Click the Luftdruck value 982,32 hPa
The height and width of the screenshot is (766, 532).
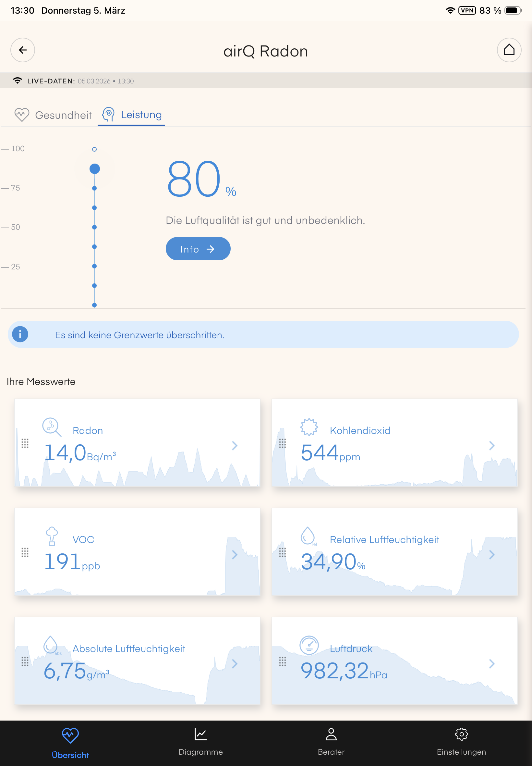click(344, 671)
